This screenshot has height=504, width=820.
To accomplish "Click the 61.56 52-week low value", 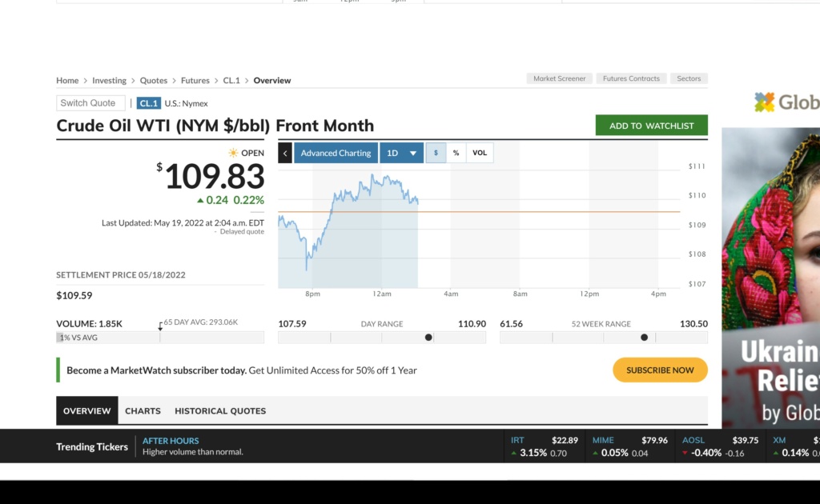I will click(512, 324).
